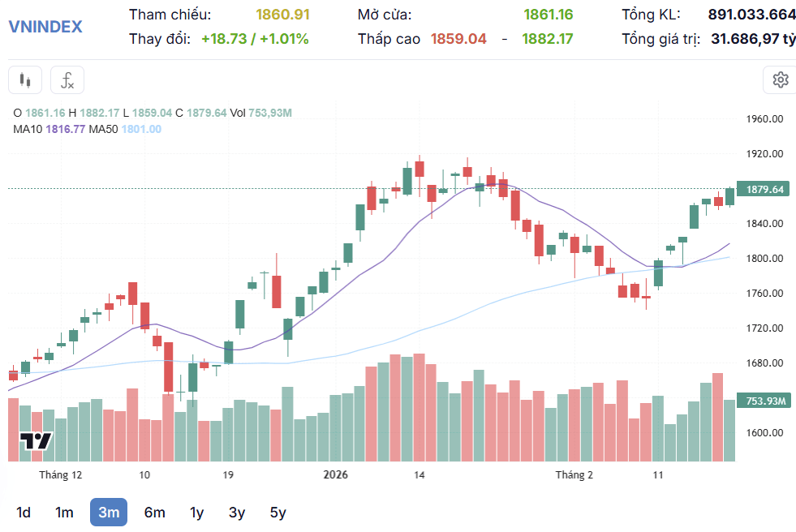Click the 753.93M volume label
Image resolution: width=796 pixels, height=532 pixels.
[x=763, y=401]
